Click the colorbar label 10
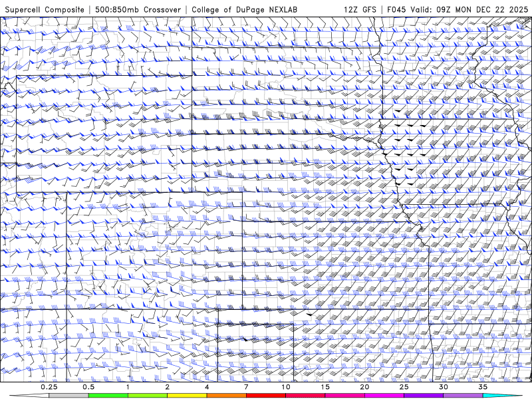 (286, 387)
